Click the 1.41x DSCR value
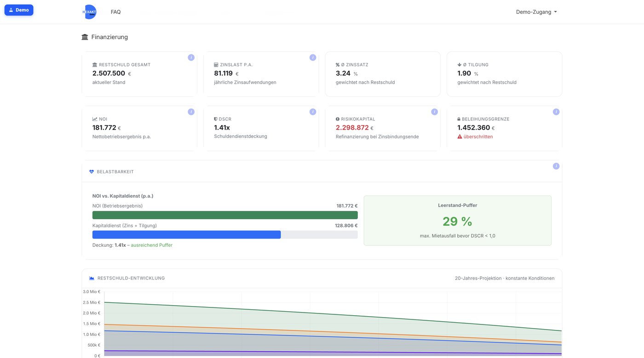644x358 pixels. pos(222,127)
